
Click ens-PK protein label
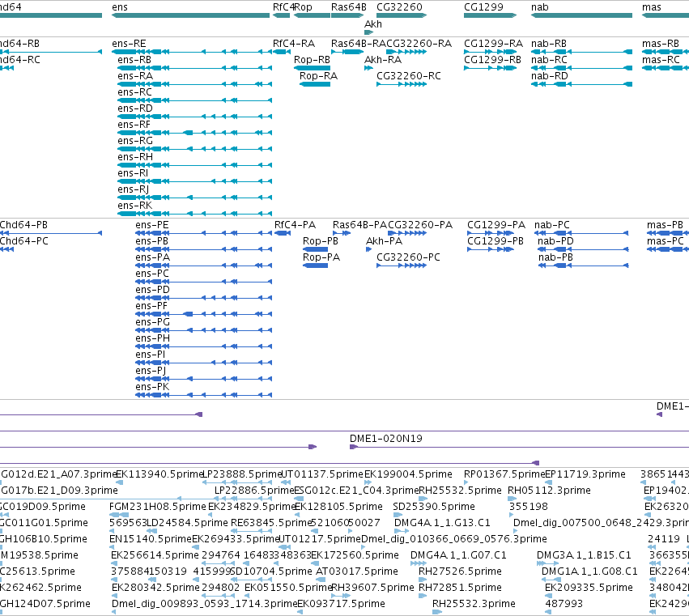point(152,387)
